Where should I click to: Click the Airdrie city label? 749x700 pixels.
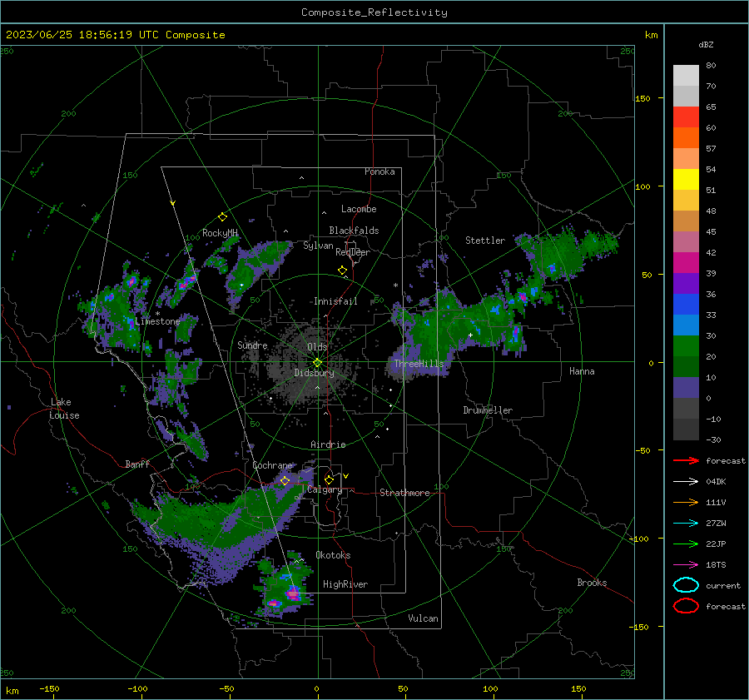(x=328, y=444)
